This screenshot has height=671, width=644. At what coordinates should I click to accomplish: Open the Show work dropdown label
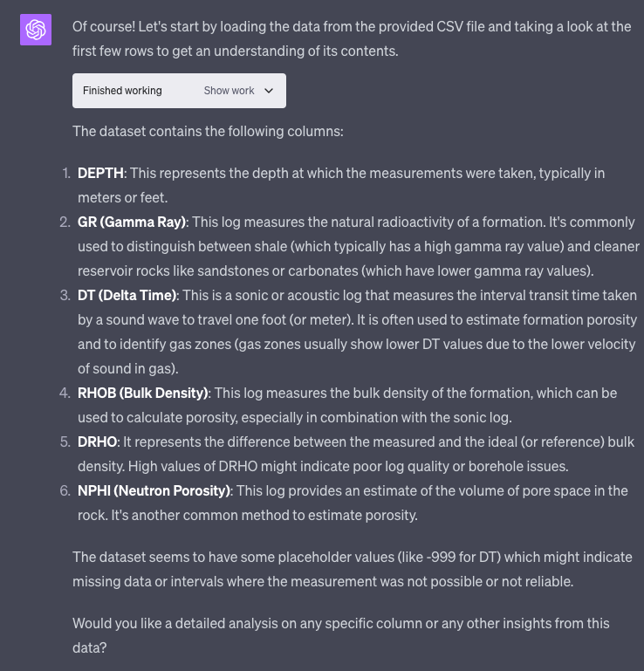[x=229, y=91]
